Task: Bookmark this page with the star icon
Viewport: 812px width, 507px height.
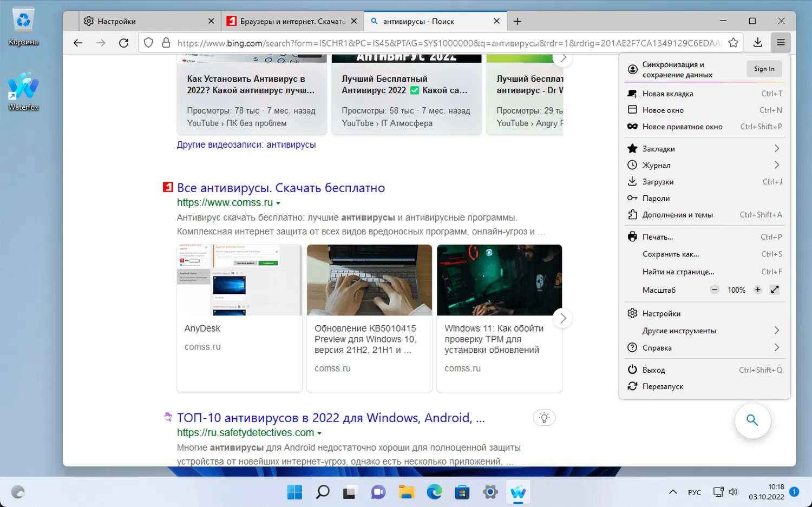Action: [734, 43]
